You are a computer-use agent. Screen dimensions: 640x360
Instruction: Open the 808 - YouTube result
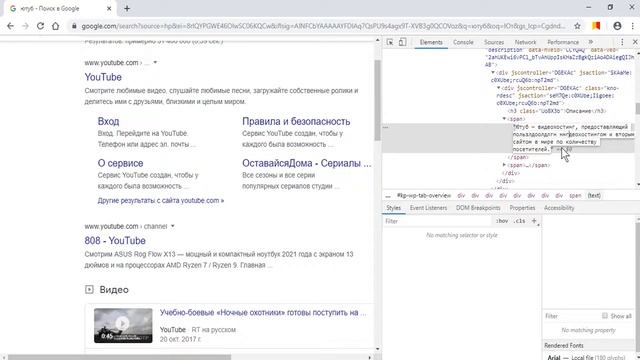click(115, 240)
